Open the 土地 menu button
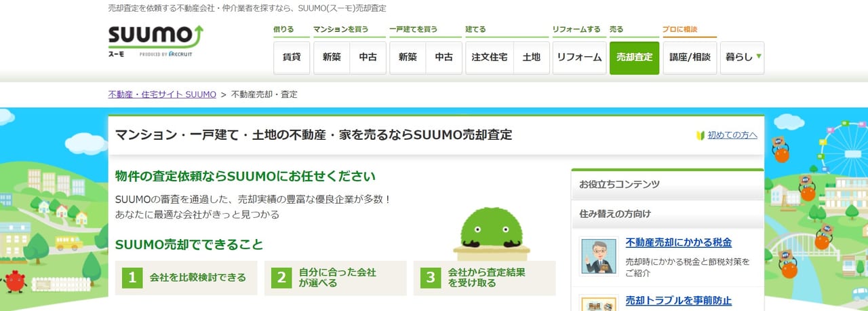Screen dimensions: 868x311 point(531,58)
